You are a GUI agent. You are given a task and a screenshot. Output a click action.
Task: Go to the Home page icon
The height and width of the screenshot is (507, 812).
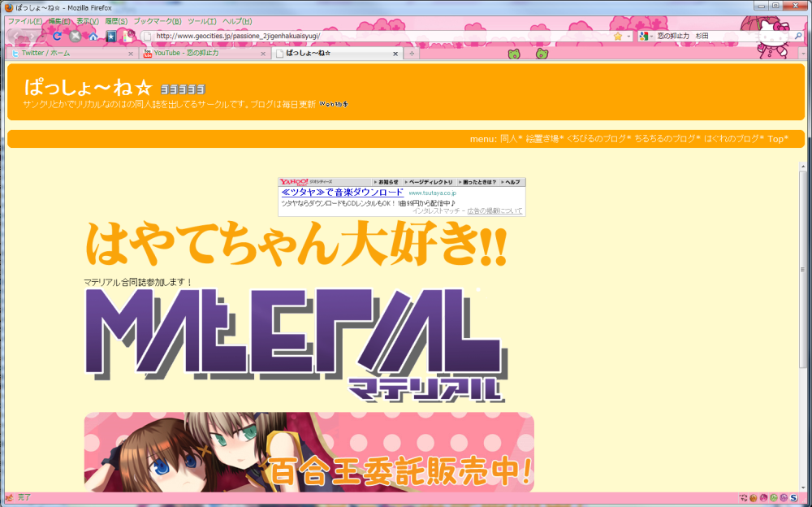tap(93, 36)
